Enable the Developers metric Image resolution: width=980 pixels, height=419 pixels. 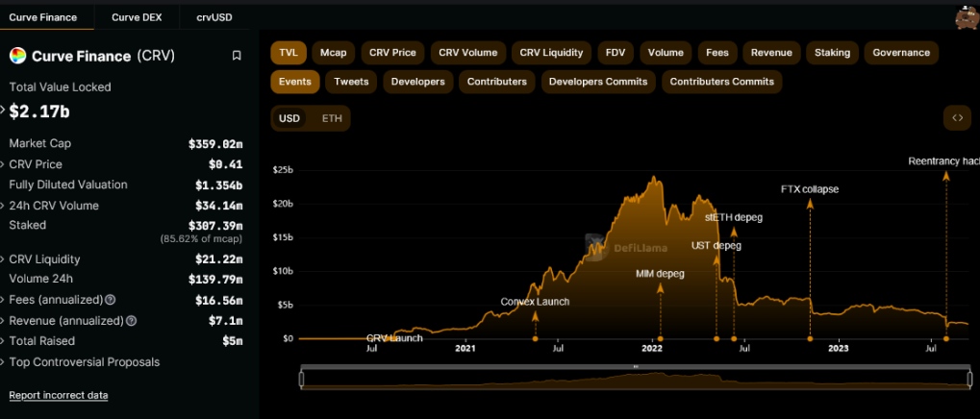click(418, 81)
